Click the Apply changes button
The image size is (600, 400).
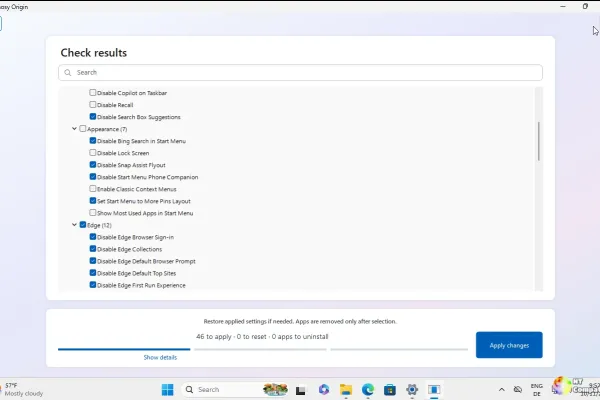(x=509, y=345)
